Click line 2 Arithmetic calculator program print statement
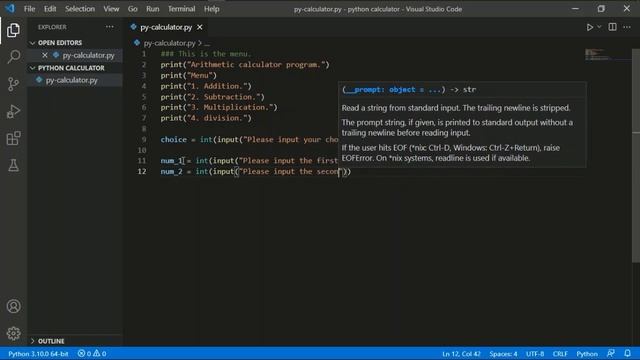 pyautogui.click(x=244, y=64)
